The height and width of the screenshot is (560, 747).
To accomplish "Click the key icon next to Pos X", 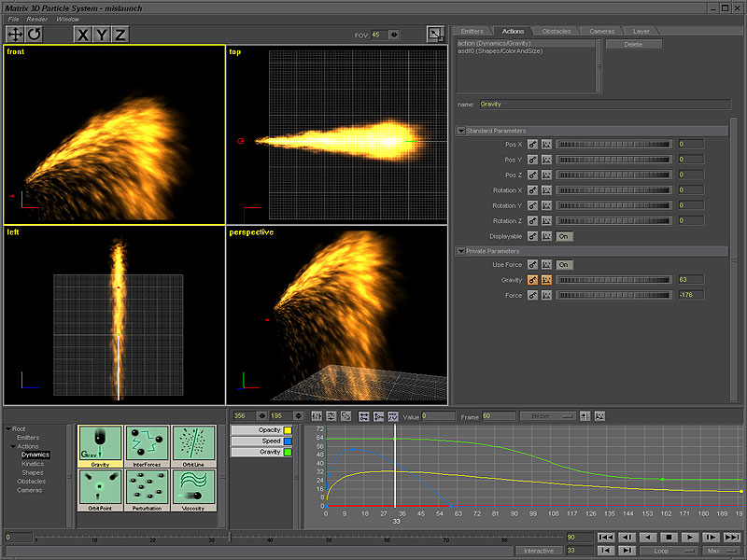I will tap(531, 145).
